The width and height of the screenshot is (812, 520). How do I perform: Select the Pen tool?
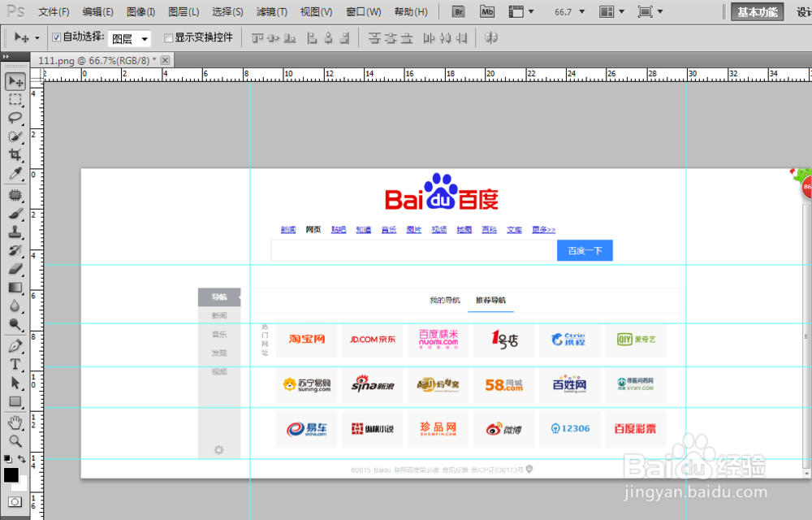tap(15, 346)
